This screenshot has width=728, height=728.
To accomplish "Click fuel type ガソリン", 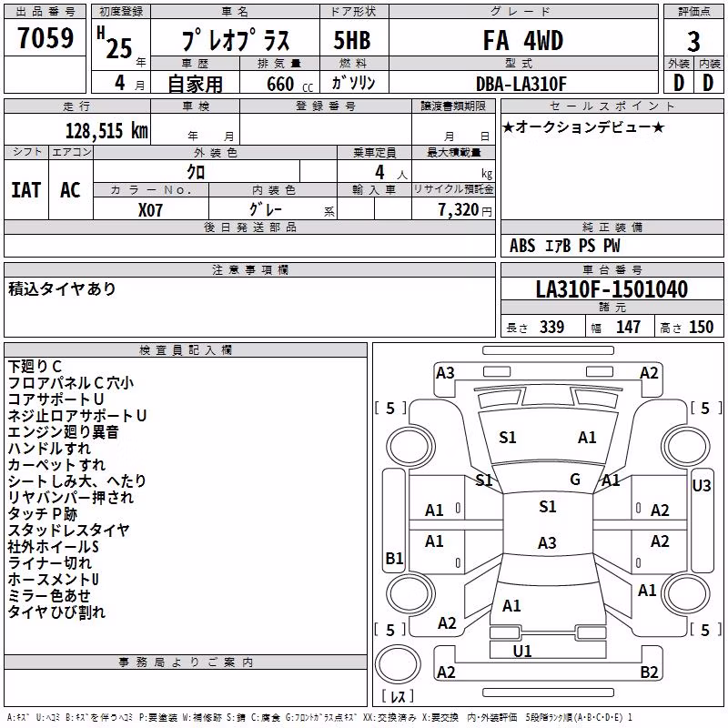I will [353, 83].
